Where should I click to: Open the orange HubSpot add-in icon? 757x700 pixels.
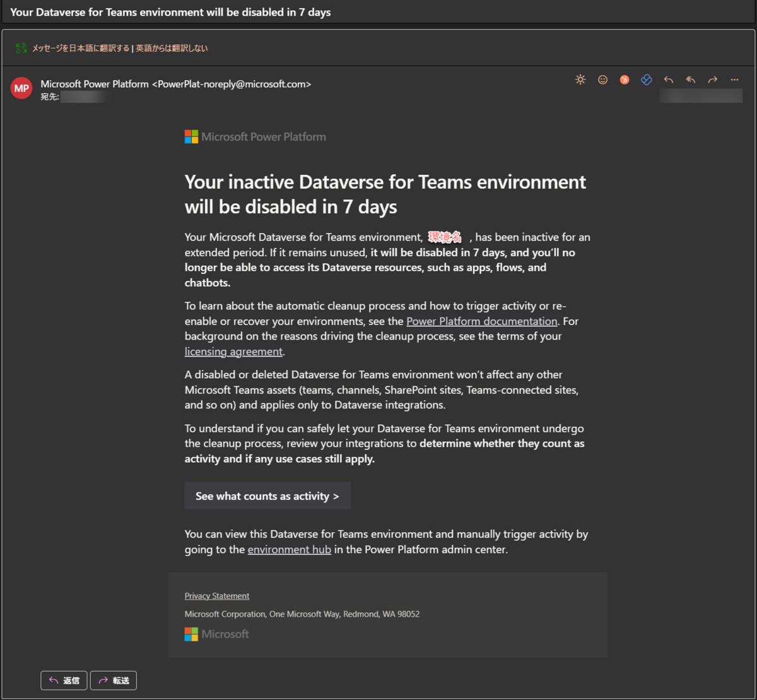pos(625,80)
